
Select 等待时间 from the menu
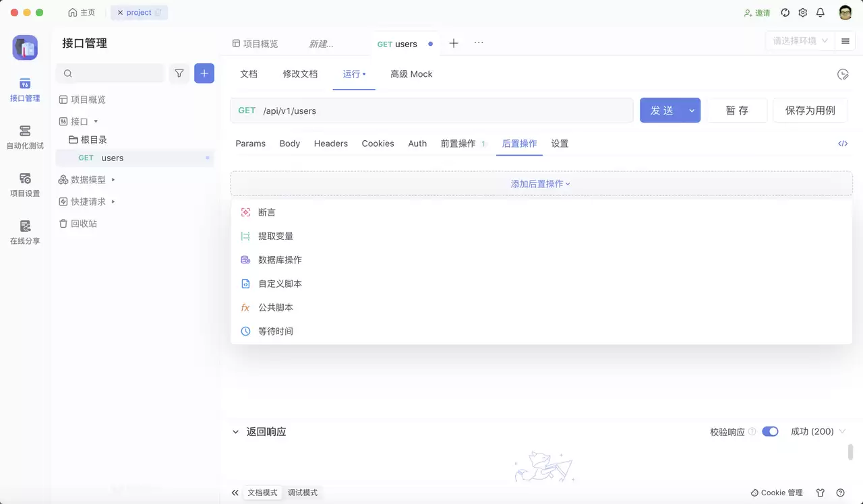[541, 332]
